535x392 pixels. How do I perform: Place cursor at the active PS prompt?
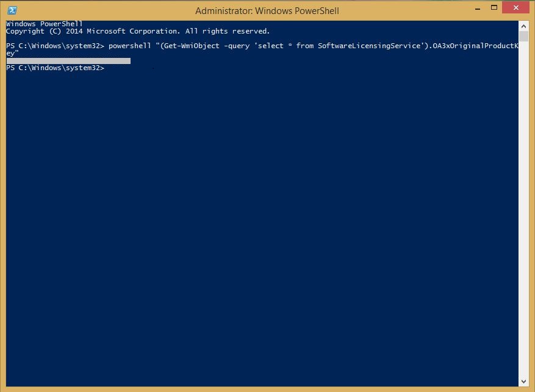coord(107,68)
